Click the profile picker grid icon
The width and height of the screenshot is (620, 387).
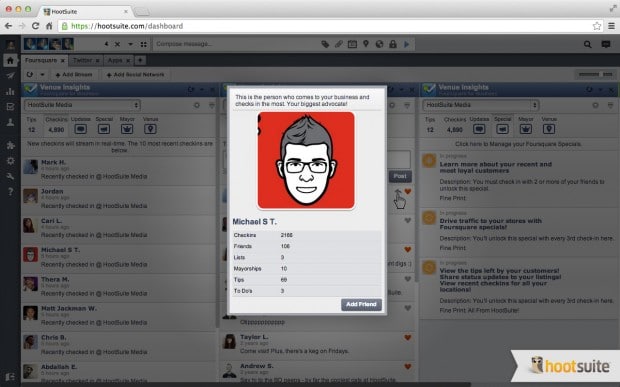click(x=144, y=44)
